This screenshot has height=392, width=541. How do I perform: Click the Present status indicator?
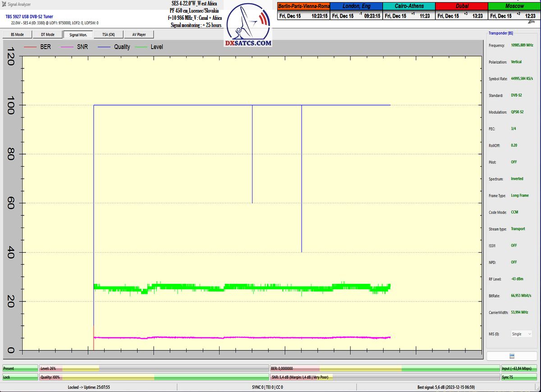coord(20,369)
